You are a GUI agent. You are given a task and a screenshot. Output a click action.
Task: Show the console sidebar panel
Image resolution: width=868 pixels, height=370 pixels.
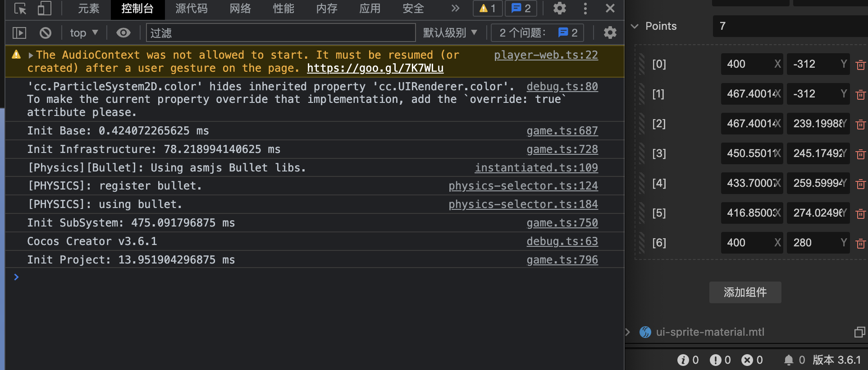(x=19, y=33)
